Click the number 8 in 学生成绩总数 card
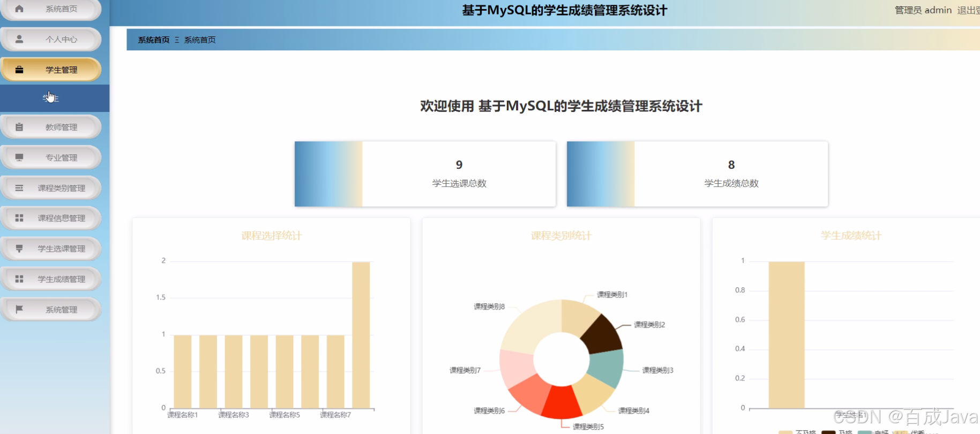Image resolution: width=980 pixels, height=434 pixels. pyautogui.click(x=731, y=165)
